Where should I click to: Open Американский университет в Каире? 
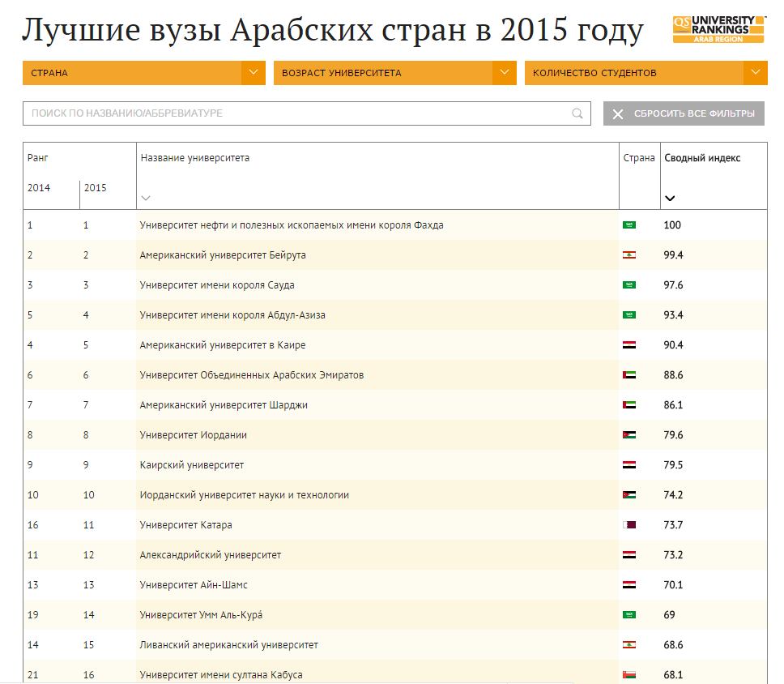tap(223, 345)
